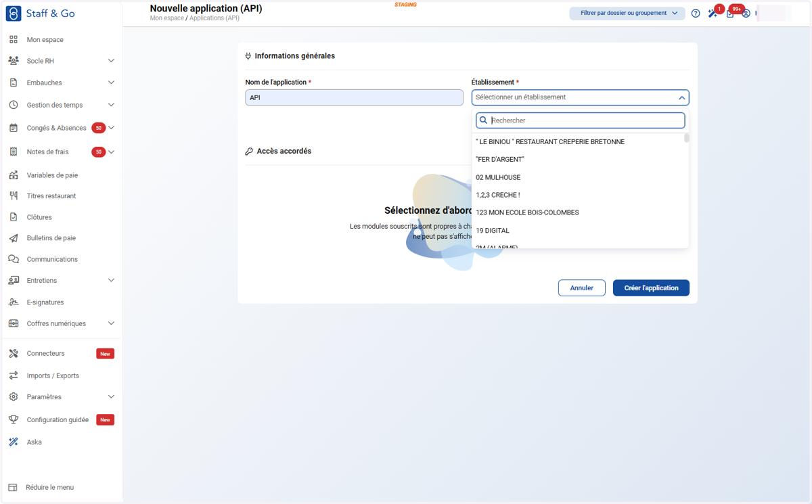Open Filtrer par dossier ou groupement dropdown
Image resolution: width=812 pixels, height=504 pixels.
[x=627, y=13]
